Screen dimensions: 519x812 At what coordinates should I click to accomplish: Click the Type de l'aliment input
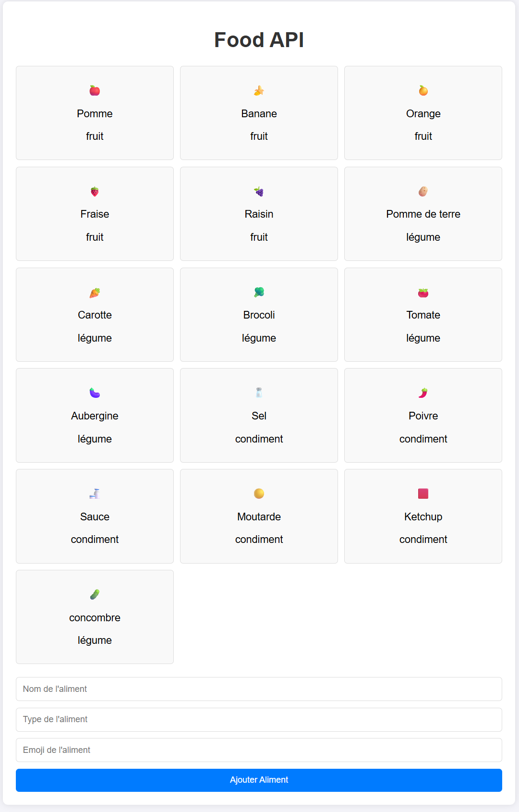pyautogui.click(x=259, y=719)
